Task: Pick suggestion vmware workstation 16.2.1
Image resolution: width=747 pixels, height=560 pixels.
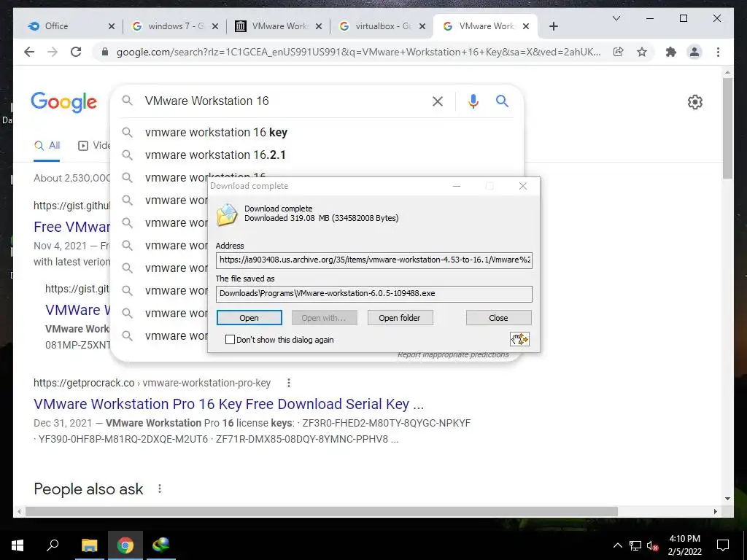Action: pos(317,155)
